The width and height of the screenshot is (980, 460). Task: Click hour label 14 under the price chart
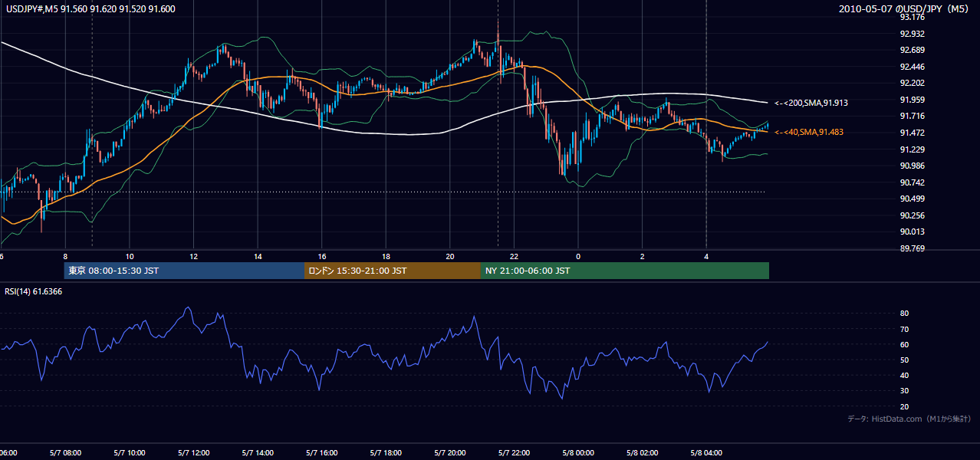(x=258, y=256)
